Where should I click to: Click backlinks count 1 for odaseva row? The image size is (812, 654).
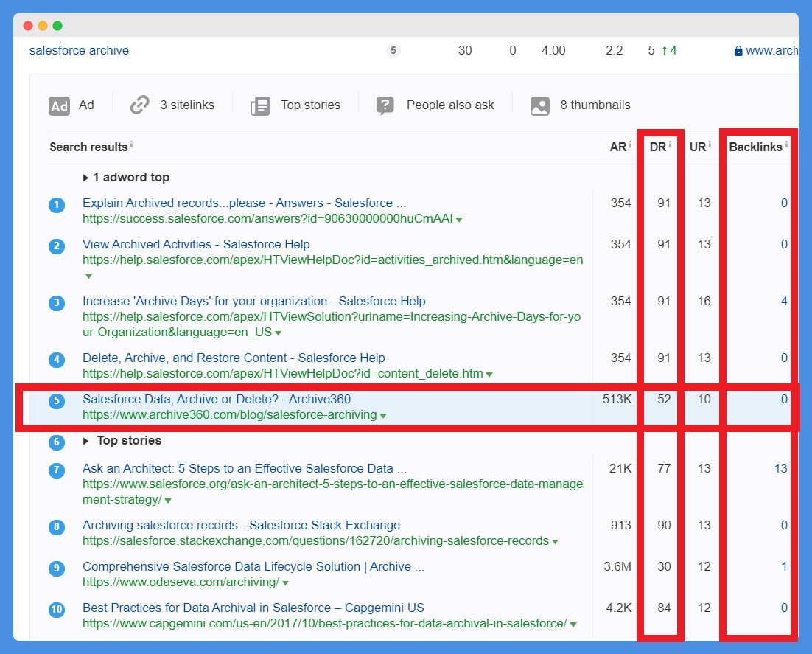pyautogui.click(x=785, y=566)
